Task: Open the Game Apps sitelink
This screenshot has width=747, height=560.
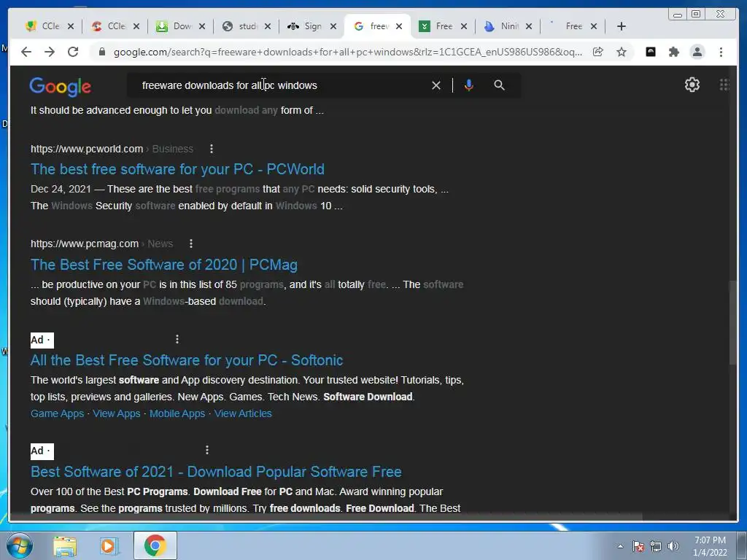Action: (57, 413)
